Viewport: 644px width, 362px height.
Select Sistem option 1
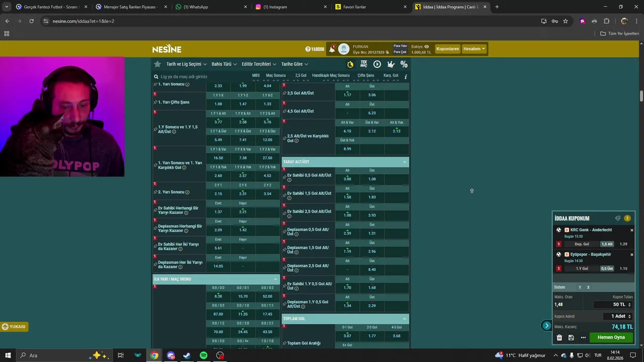coord(580,287)
